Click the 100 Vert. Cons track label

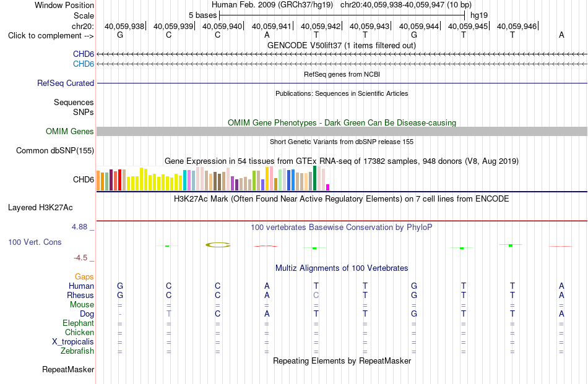tap(35, 242)
